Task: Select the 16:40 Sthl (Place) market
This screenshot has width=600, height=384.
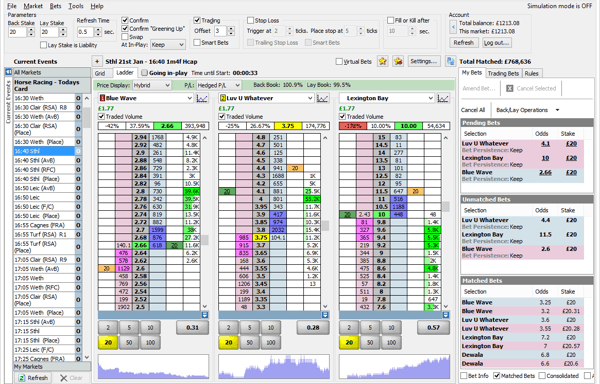Action: click(x=44, y=179)
